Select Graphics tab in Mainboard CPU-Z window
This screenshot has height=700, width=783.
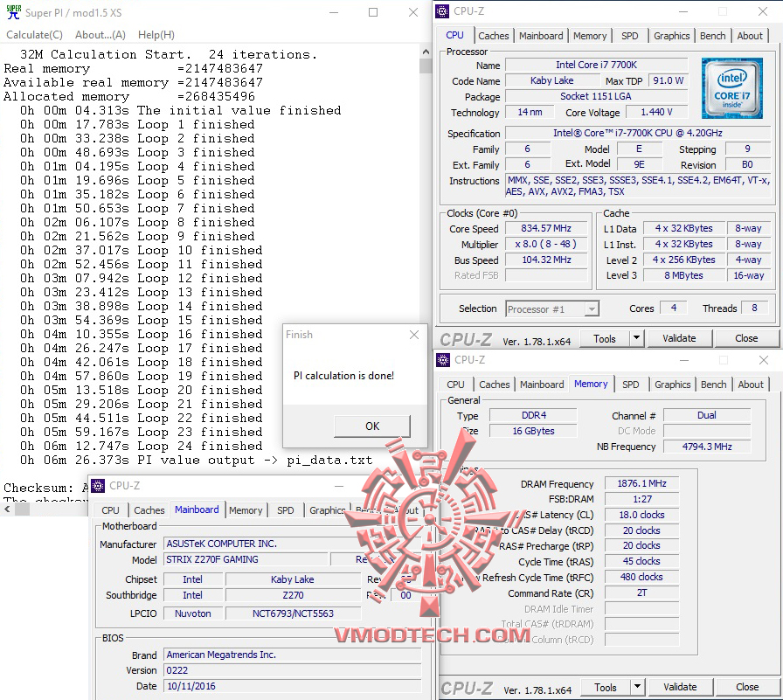(327, 510)
